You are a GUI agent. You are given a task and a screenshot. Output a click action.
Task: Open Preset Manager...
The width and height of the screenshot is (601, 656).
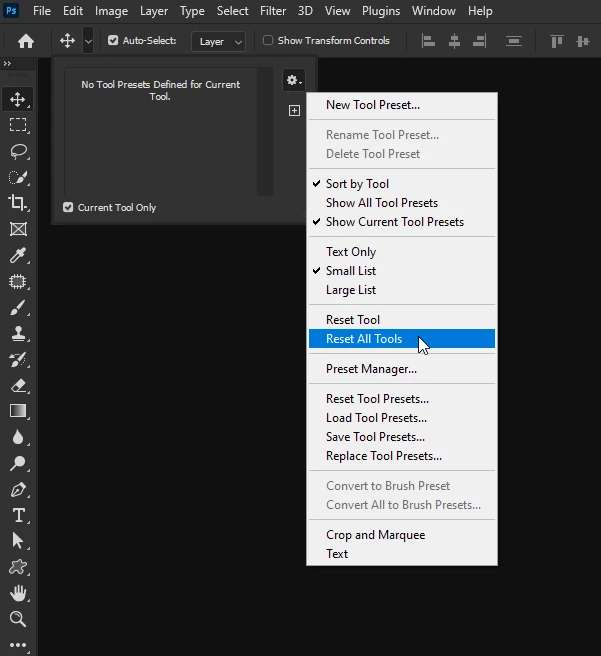pyautogui.click(x=402, y=369)
